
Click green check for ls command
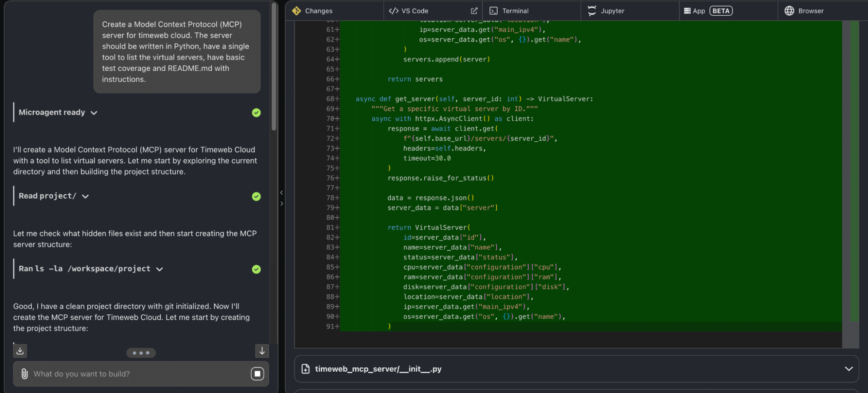[257, 269]
